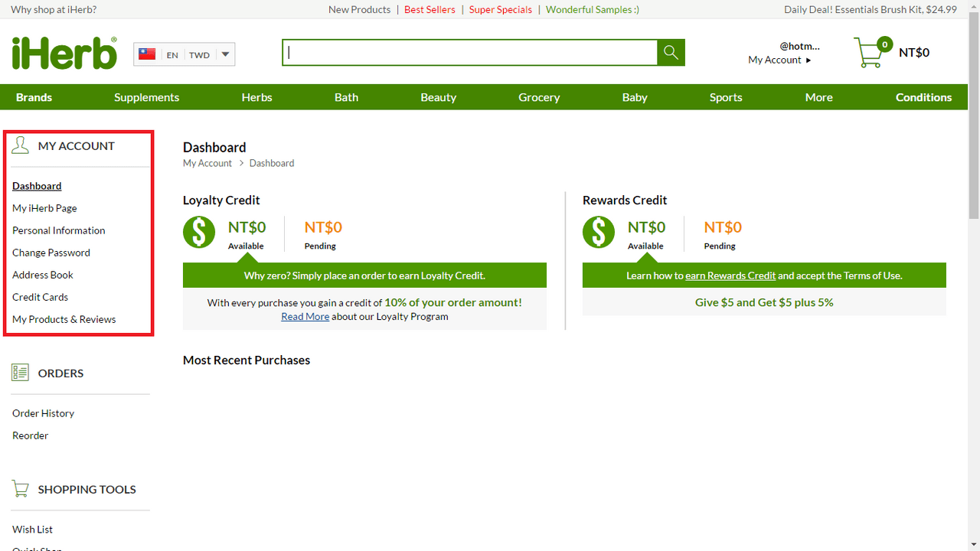980x551 pixels.
Task: Open the Grocery menu
Action: click(x=539, y=97)
